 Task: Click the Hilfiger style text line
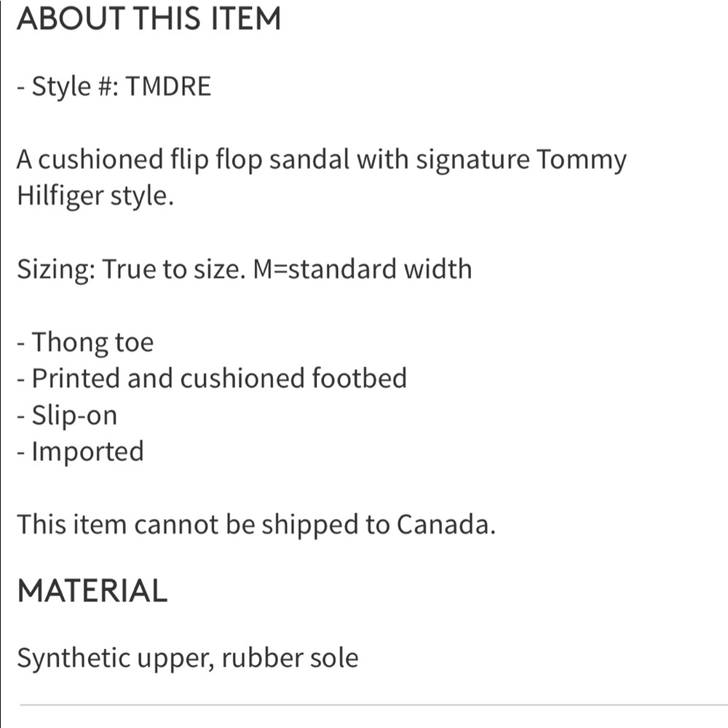click(x=95, y=196)
